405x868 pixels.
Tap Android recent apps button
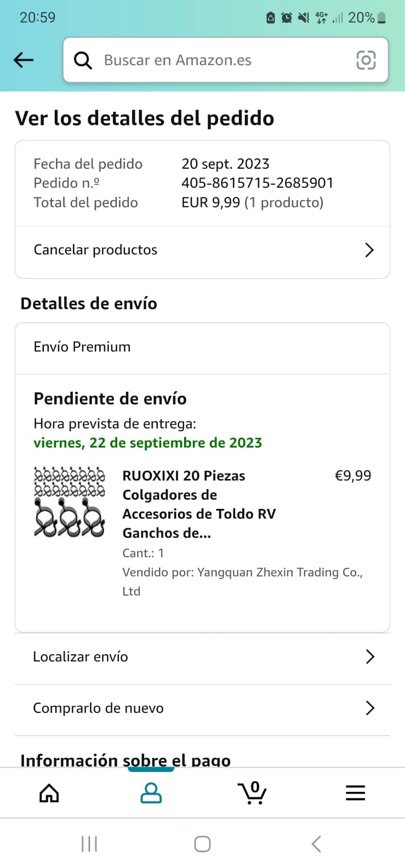click(x=89, y=844)
